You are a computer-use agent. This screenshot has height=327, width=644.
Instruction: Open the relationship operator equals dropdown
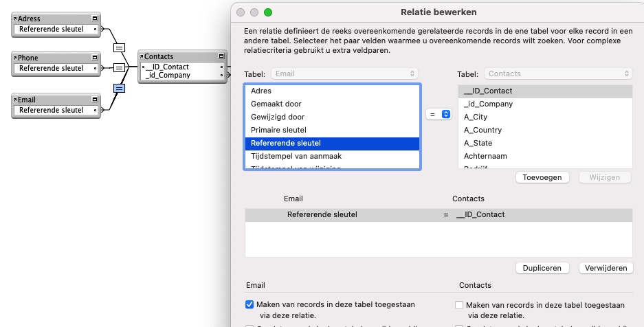pyautogui.click(x=438, y=114)
